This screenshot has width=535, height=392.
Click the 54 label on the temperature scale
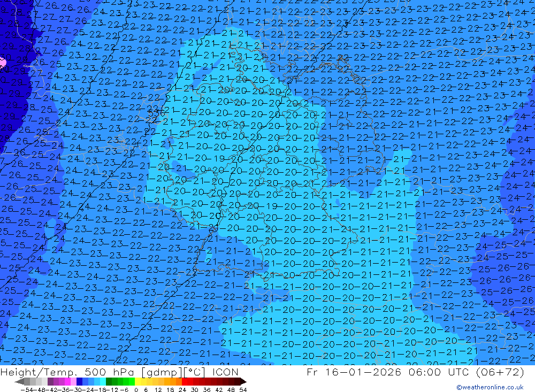(243, 390)
